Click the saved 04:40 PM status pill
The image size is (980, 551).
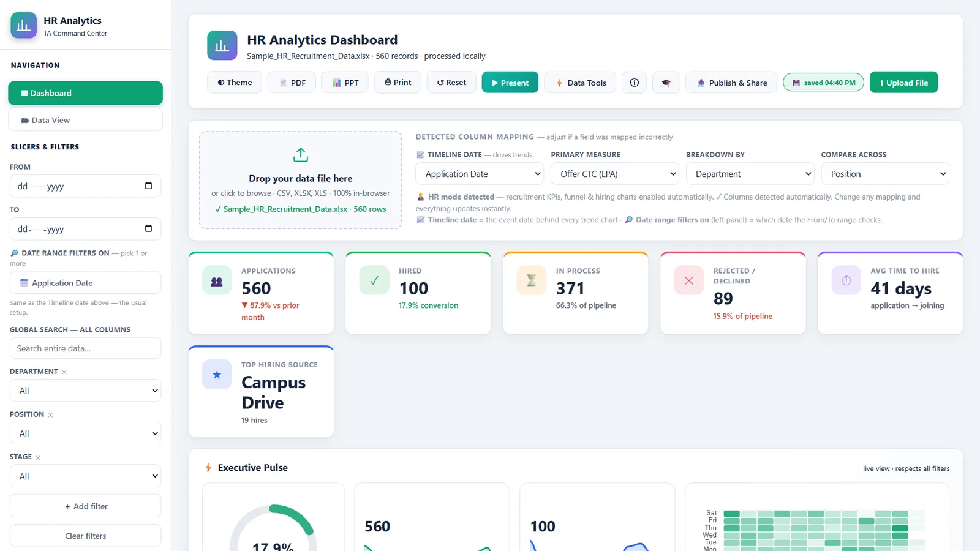click(823, 83)
